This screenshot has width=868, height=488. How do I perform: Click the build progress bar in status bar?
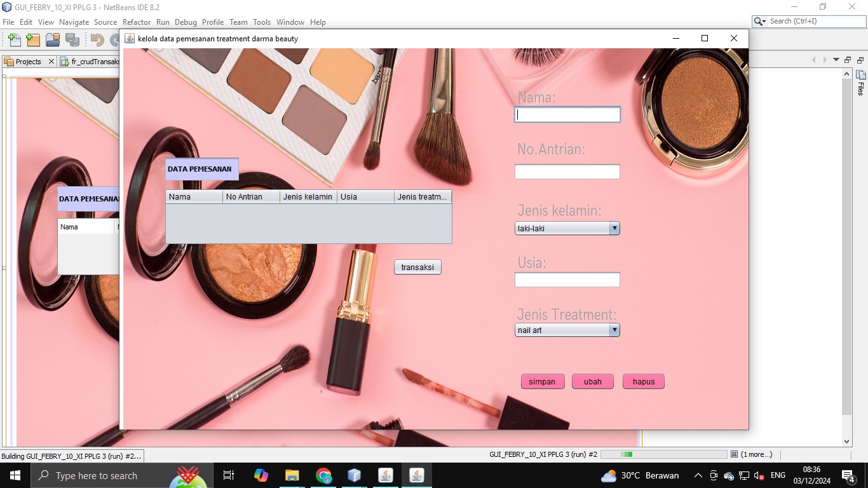click(x=663, y=454)
